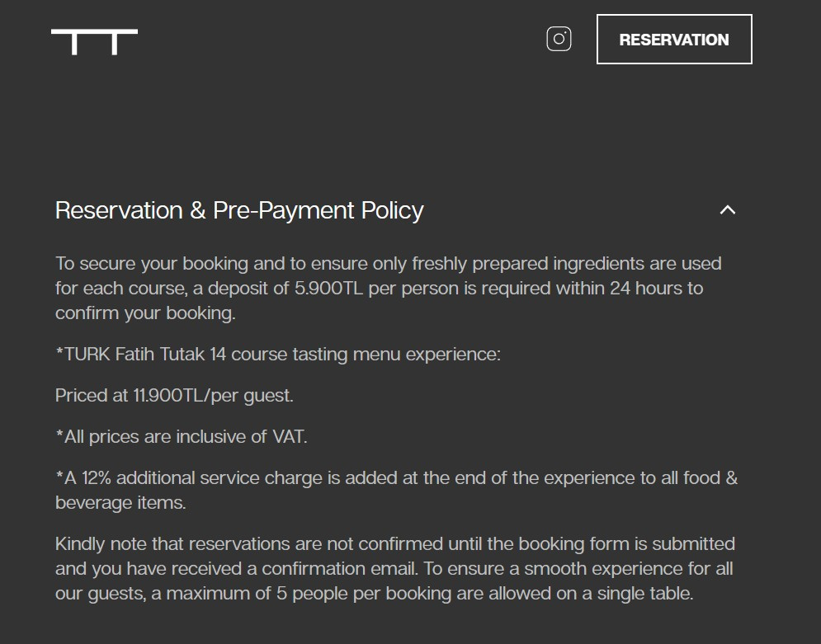Screen dimensions: 821x644
Task: Click the TT logo to go home
Action: [x=94, y=42]
